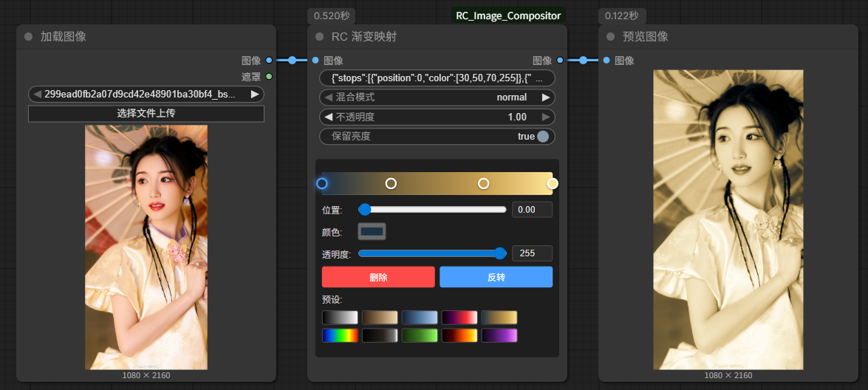868x390 pixels.
Task: Click the 预览图像 node title
Action: tap(646, 37)
